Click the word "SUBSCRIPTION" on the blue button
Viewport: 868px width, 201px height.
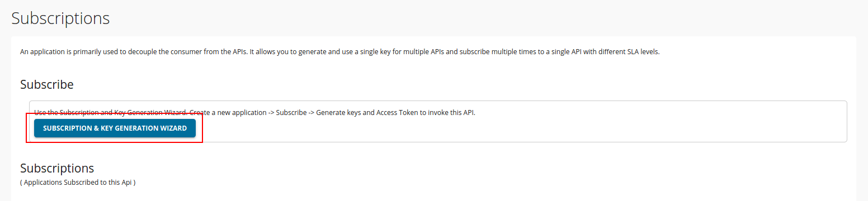67,128
